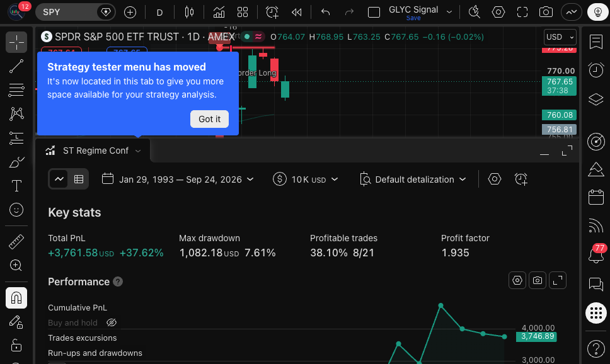The width and height of the screenshot is (610, 364).
Task: Undo the last chart action
Action: 326,13
